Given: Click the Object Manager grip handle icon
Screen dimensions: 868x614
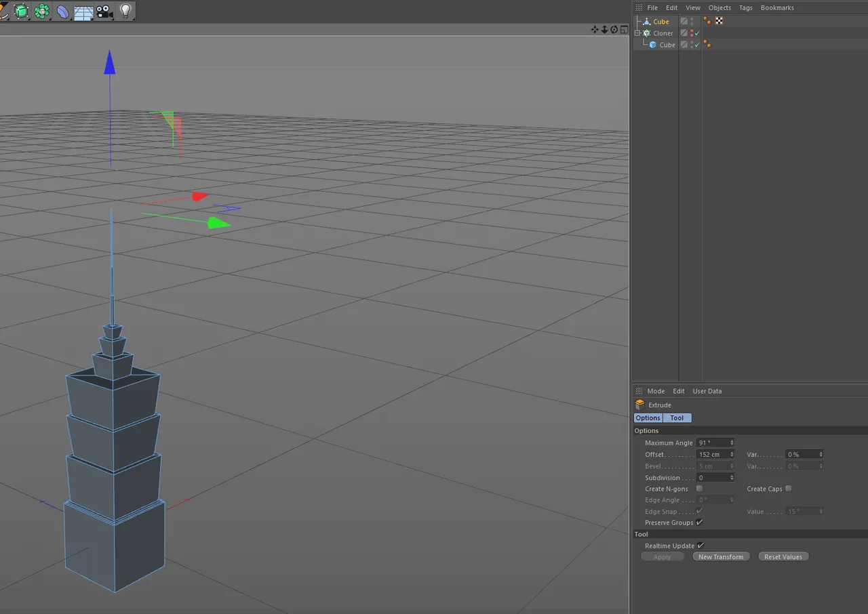Looking at the screenshot, I should (638, 7).
